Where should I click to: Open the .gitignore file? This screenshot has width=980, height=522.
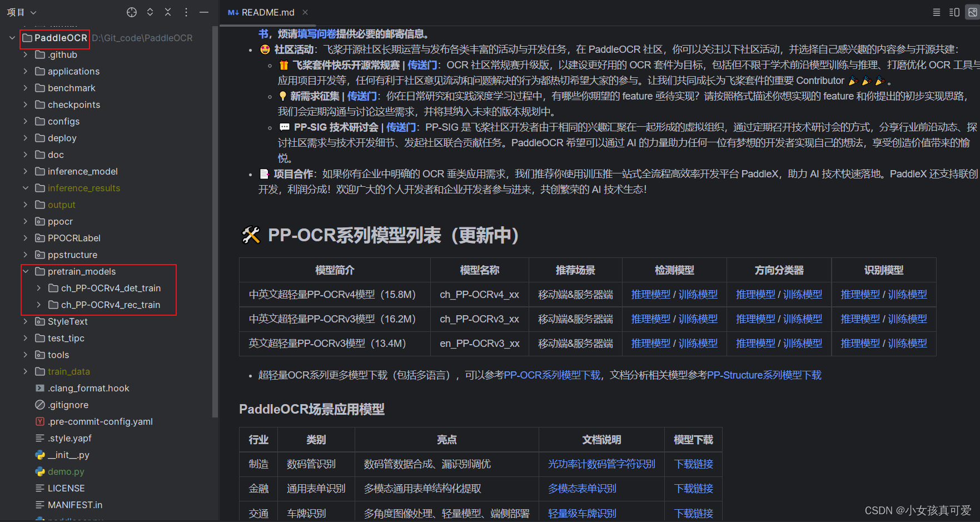point(69,405)
